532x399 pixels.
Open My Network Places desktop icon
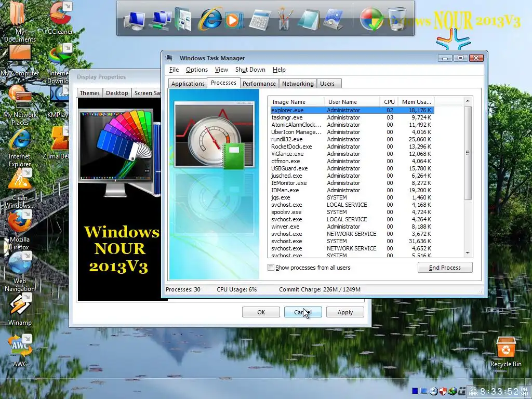(19, 105)
